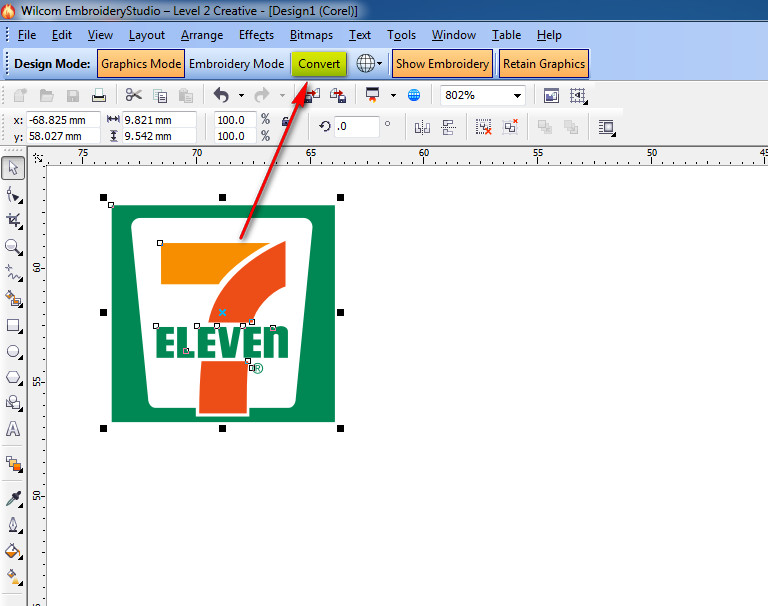Toggle Retain Graphics option

[544, 64]
